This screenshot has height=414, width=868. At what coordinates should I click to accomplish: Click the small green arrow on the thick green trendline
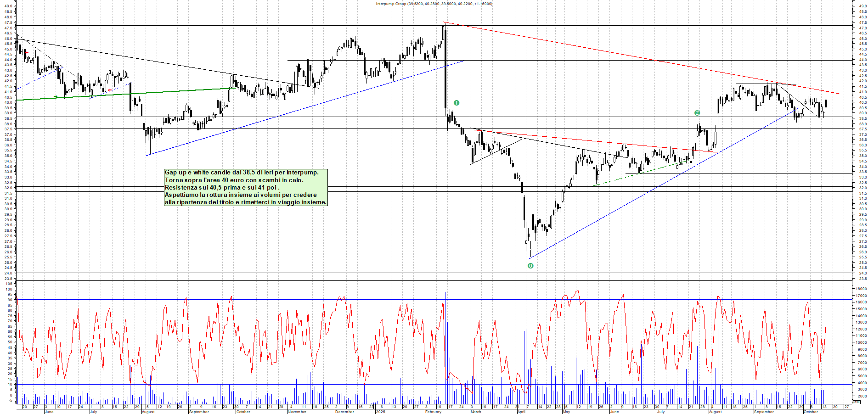point(56,97)
